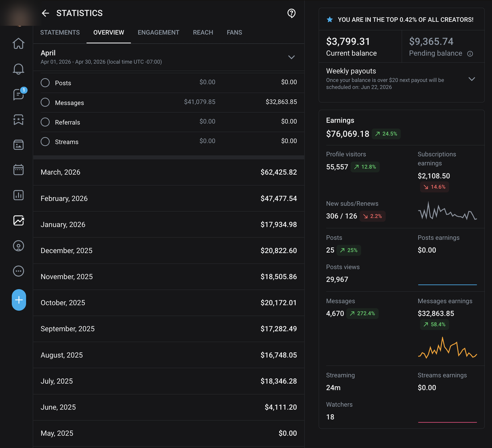Open the Statements bar chart icon
Screen dimensions: 492x448
coord(18,195)
